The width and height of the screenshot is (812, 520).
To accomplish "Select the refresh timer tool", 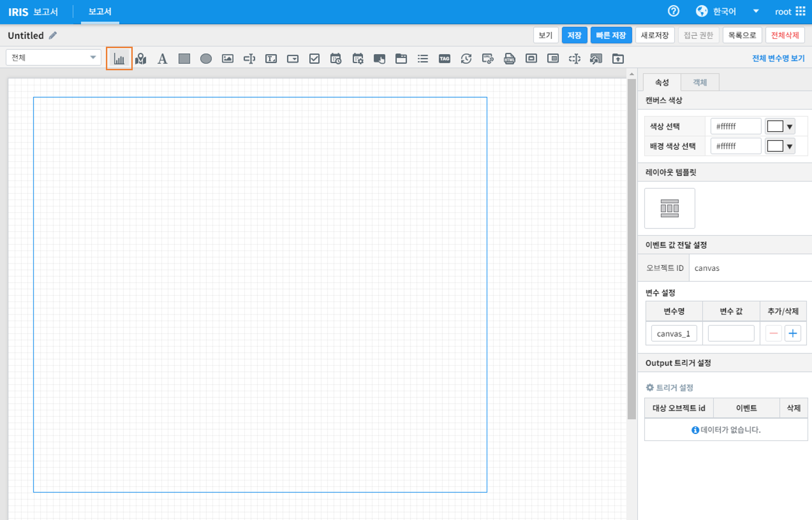I will [466, 59].
